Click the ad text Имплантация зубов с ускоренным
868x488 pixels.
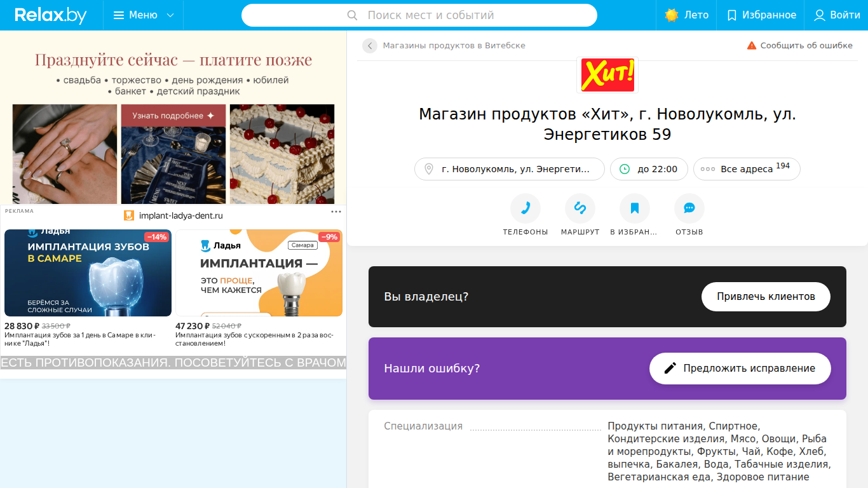pyautogui.click(x=254, y=339)
